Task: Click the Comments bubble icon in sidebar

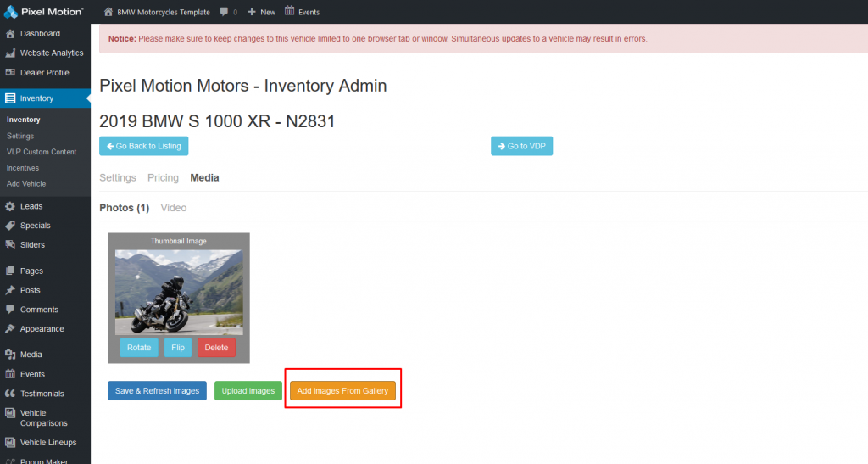Action: (x=10, y=310)
